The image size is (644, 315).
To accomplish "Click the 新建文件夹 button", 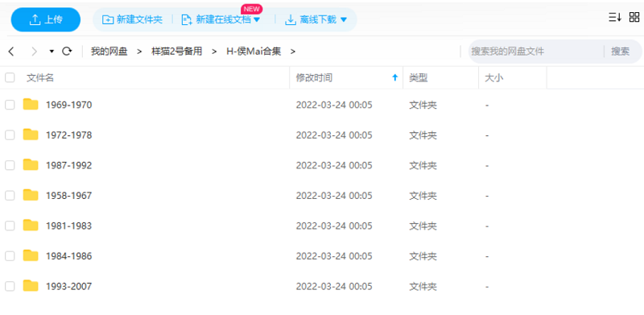I will pyautogui.click(x=132, y=19).
